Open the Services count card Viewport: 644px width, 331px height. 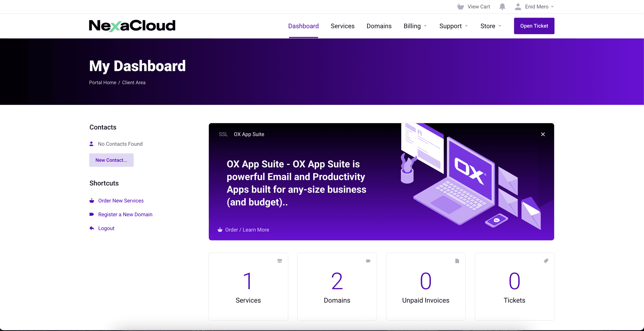click(x=248, y=287)
